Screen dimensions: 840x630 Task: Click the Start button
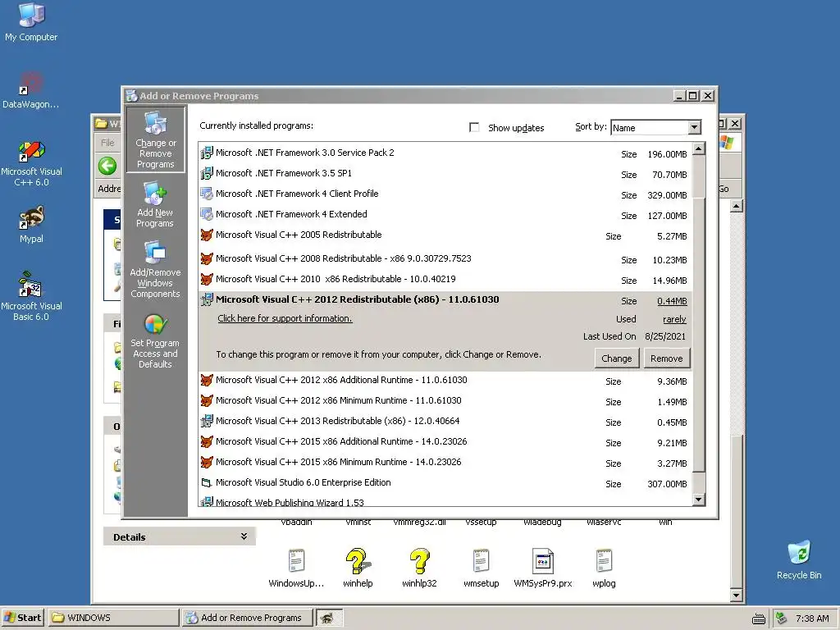[23, 618]
